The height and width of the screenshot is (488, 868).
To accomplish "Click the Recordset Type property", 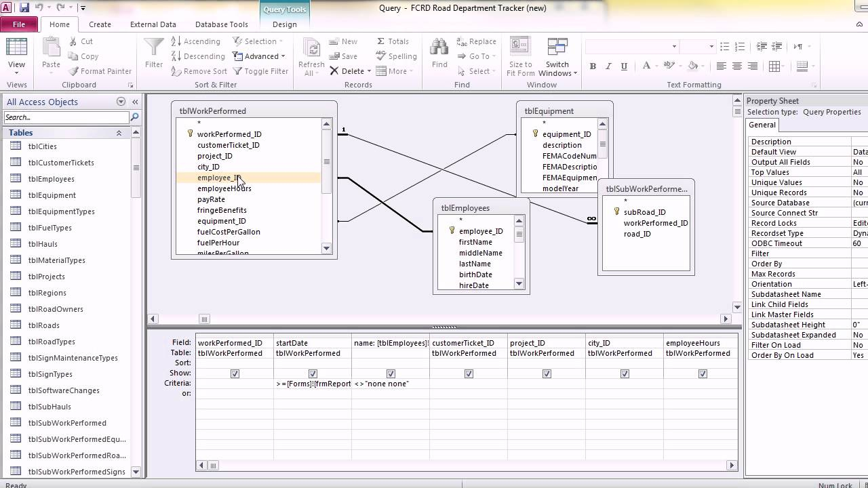I will coord(806,233).
